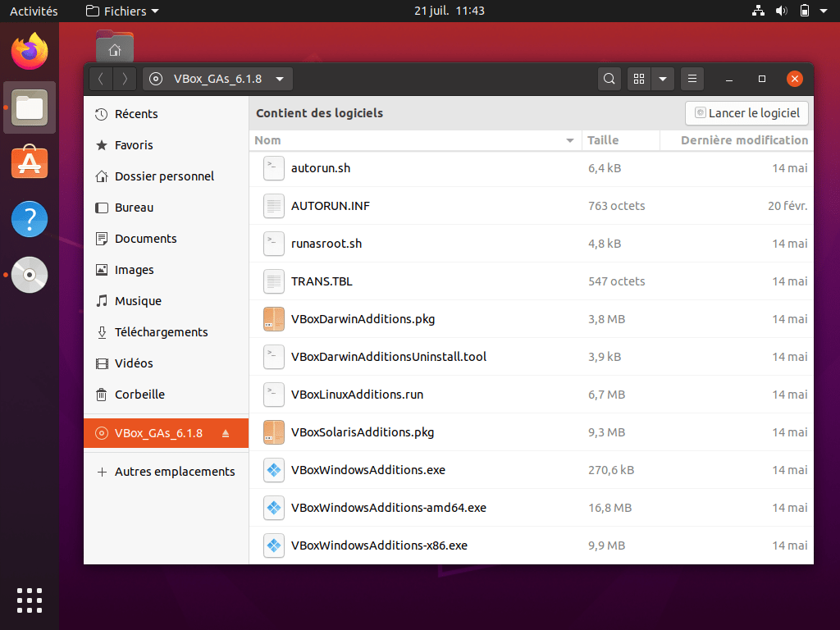840x630 pixels.
Task: Show applications grid
Action: click(x=30, y=600)
